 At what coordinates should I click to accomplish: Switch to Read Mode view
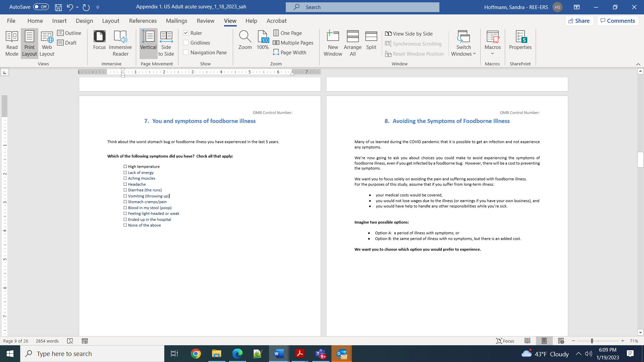12,43
